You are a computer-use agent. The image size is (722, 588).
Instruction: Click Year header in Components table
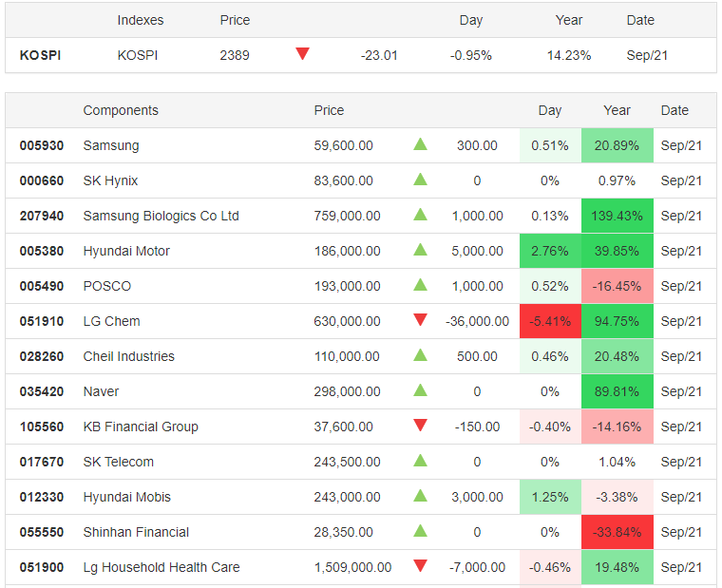coord(617,110)
